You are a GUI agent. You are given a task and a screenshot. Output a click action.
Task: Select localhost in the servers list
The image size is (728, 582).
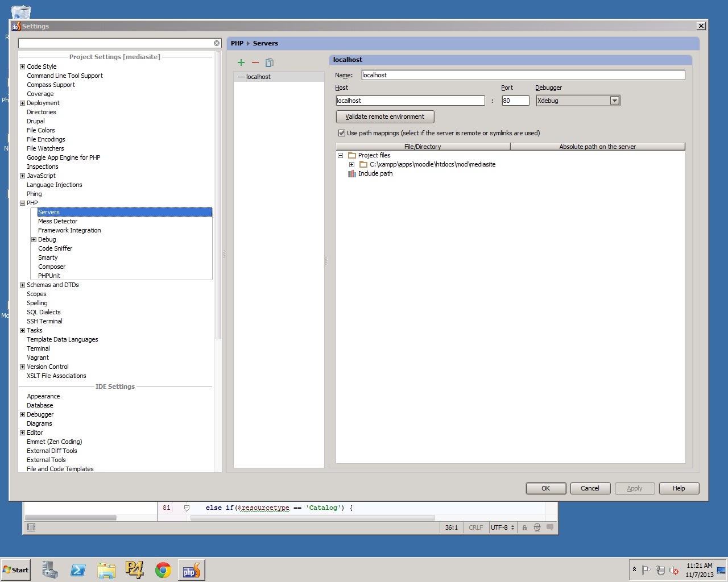pyautogui.click(x=279, y=77)
